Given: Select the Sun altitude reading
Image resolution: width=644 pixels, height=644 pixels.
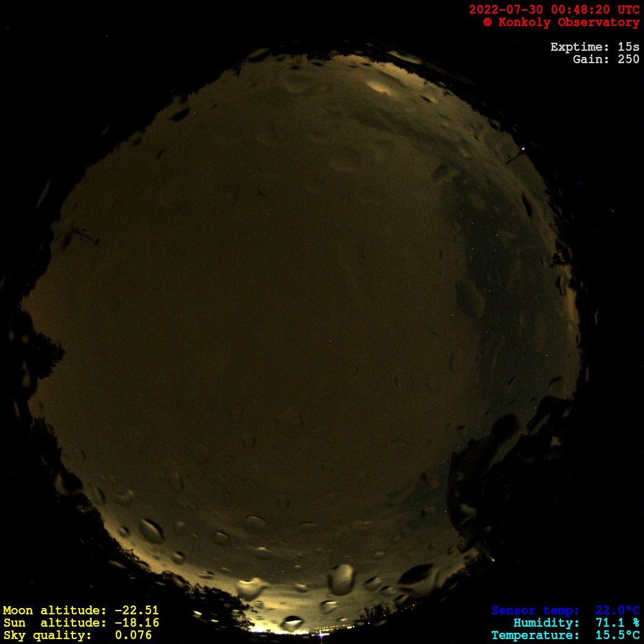Looking at the screenshot, I should coord(80,623).
